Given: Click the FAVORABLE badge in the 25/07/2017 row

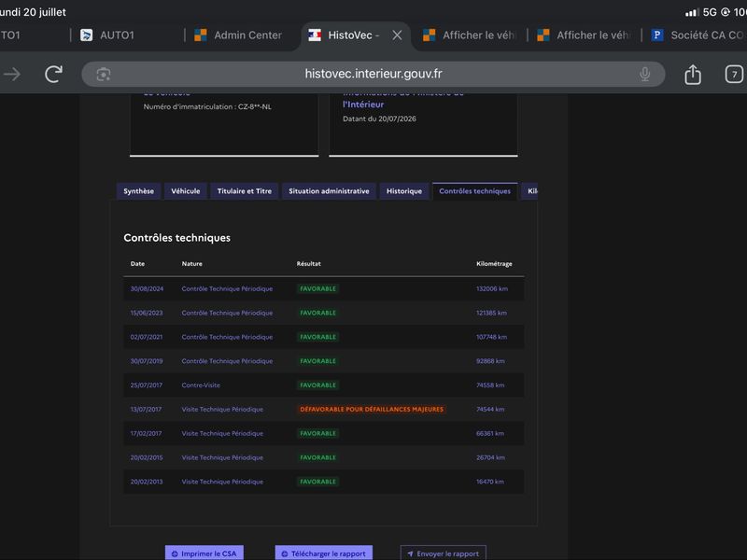Looking at the screenshot, I should (317, 385).
